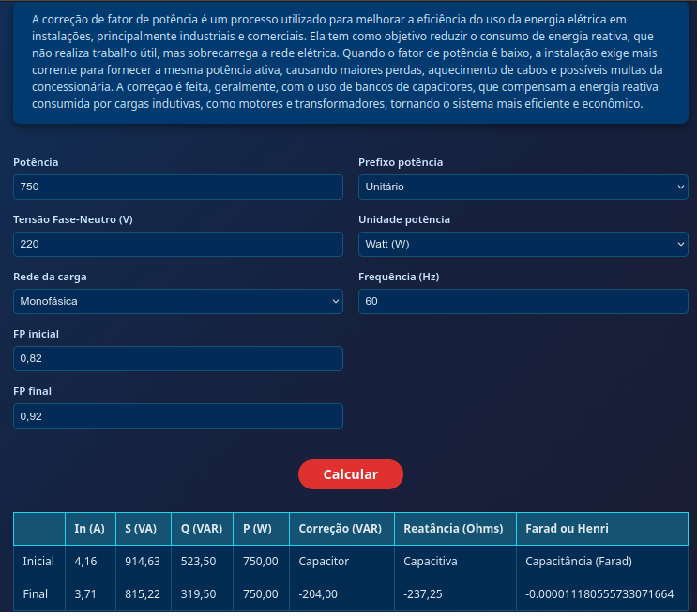This screenshot has height=616, width=697.
Task: Open the Prefixo potência dropdown
Action: coord(523,187)
